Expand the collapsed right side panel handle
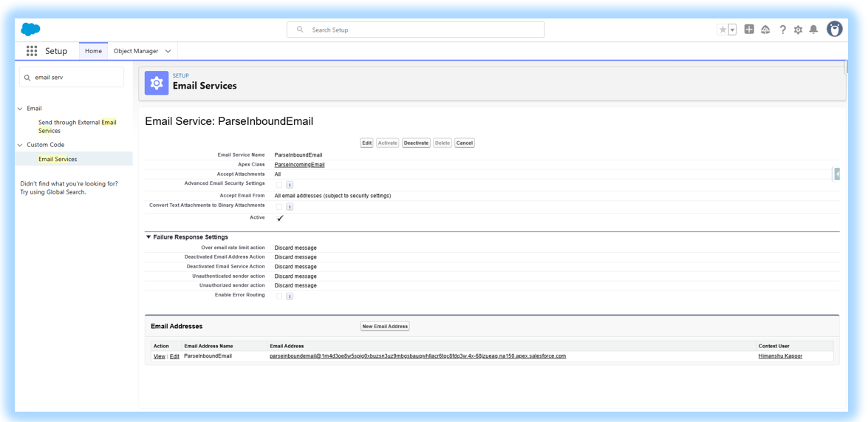This screenshot has height=422, width=868. pyautogui.click(x=837, y=174)
